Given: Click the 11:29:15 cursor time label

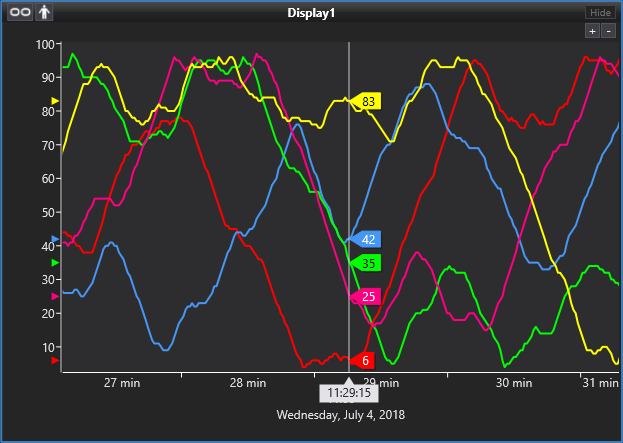Looking at the screenshot, I should coord(349,393).
